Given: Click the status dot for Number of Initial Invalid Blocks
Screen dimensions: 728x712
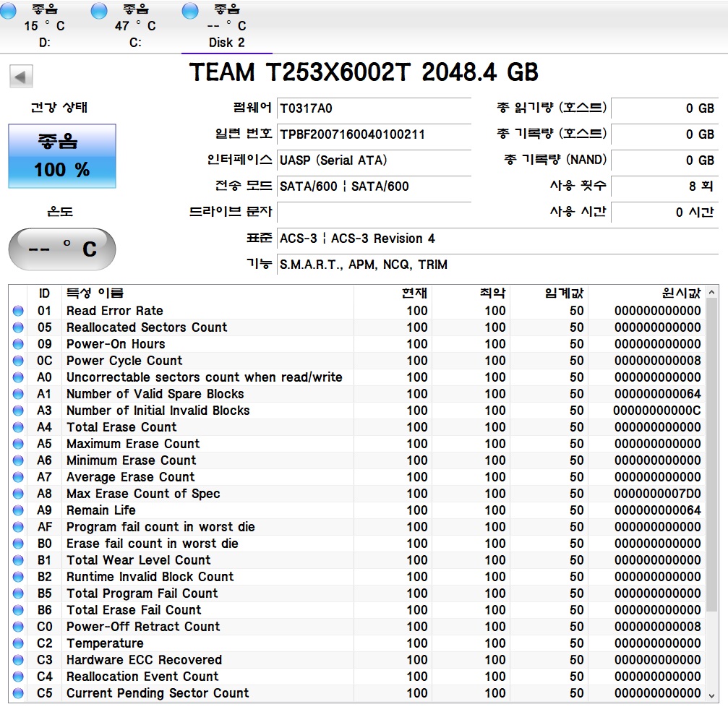Looking at the screenshot, I should [x=18, y=411].
